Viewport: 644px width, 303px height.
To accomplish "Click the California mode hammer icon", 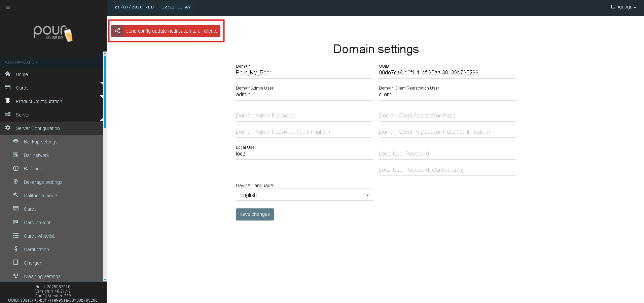I will pos(16,195).
